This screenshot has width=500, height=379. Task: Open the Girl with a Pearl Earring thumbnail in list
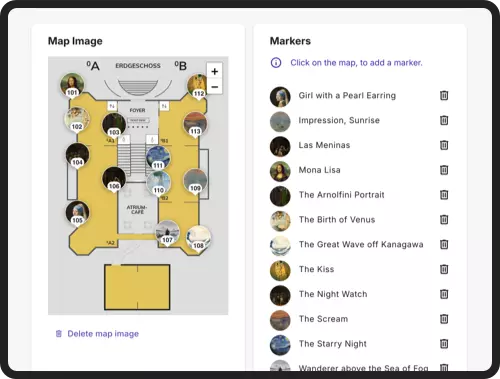point(280,97)
